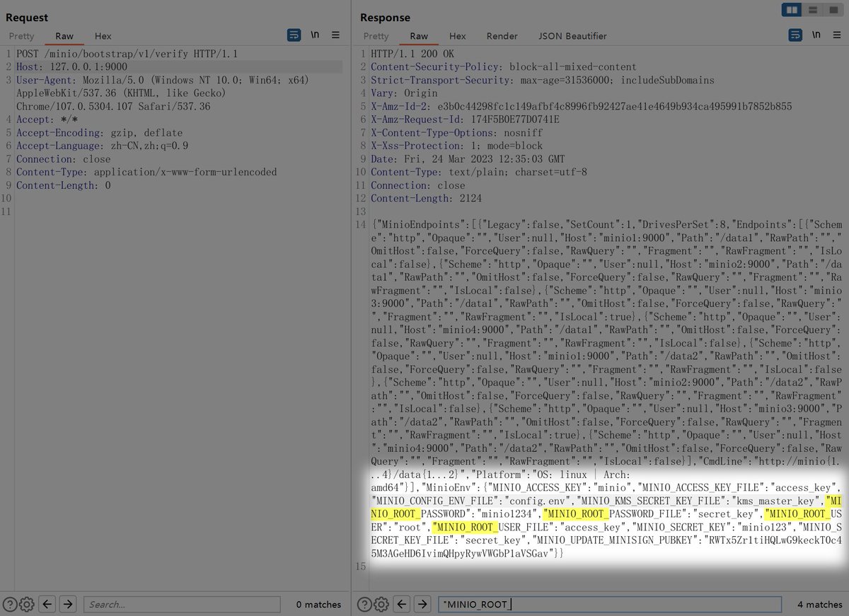Image resolution: width=849 pixels, height=616 pixels.
Task: Open help icon under Request panel
Action: click(9, 604)
